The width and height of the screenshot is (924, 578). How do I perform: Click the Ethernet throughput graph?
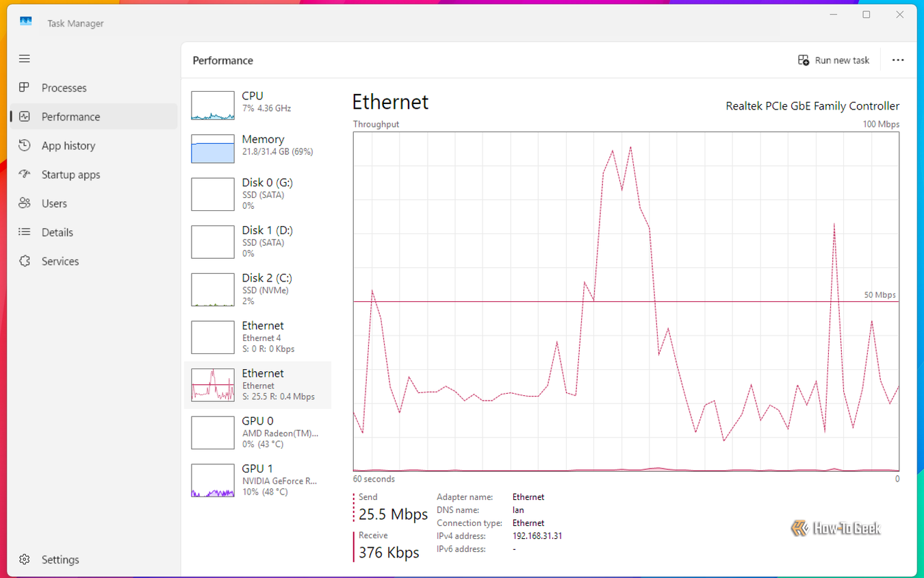click(x=626, y=301)
